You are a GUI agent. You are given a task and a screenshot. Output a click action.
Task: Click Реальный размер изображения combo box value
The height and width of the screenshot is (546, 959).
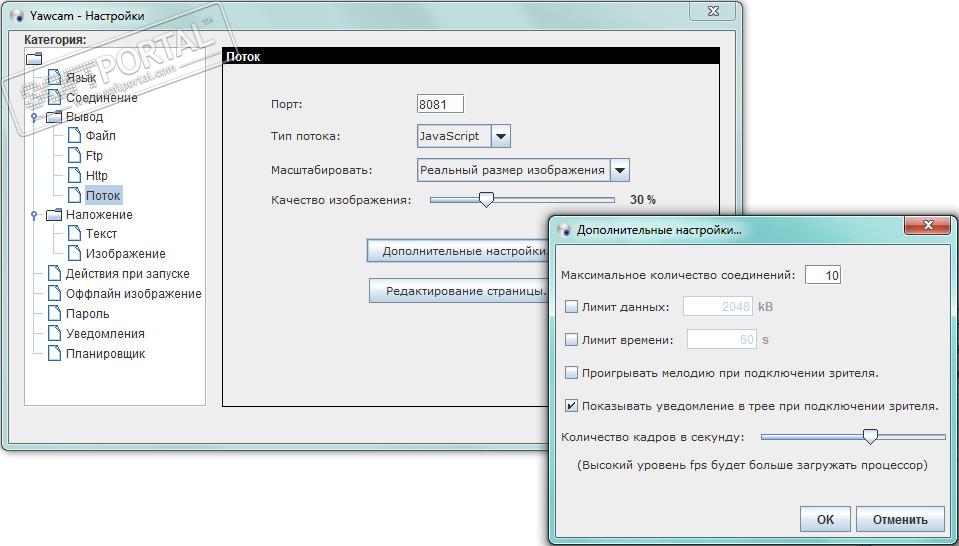coord(514,170)
